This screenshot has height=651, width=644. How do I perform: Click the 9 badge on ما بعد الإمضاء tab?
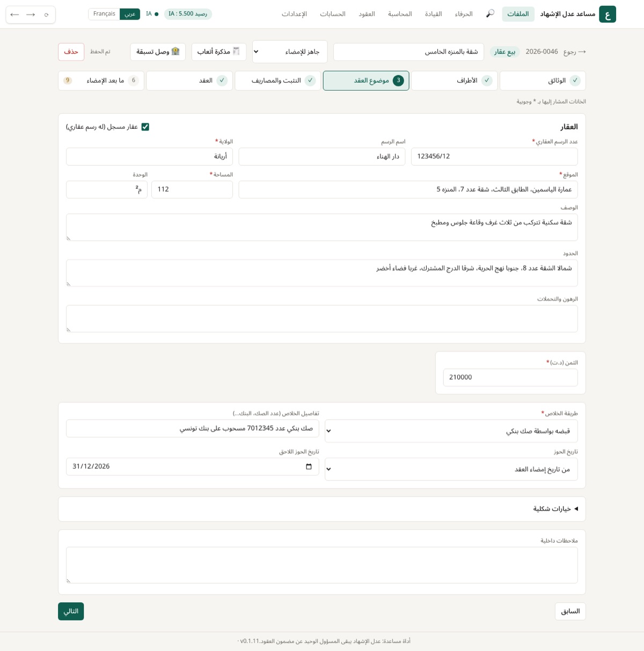pos(68,81)
